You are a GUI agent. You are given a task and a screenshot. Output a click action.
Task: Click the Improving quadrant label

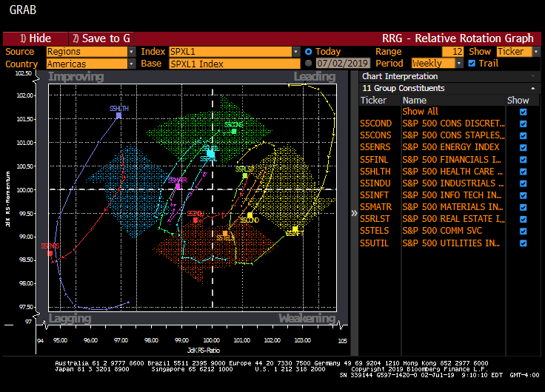coord(76,76)
